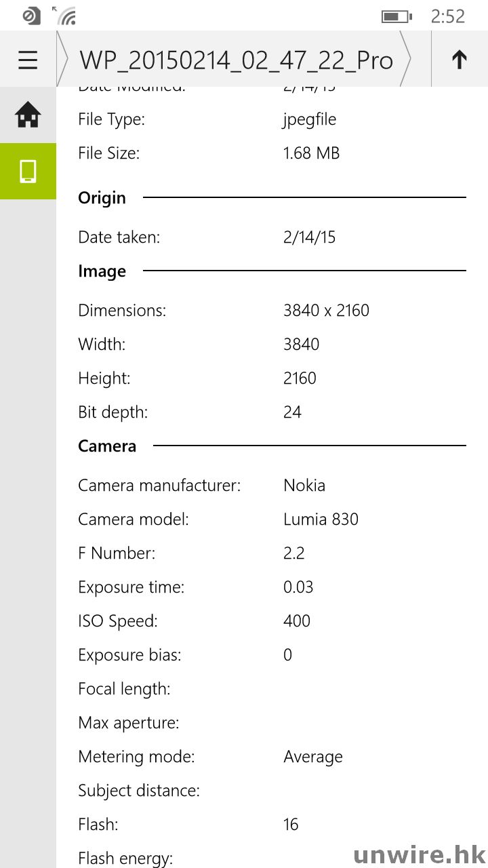Tap the File Size value 1.68 MB
Viewport: 488px width, 868px height.
[x=311, y=153]
